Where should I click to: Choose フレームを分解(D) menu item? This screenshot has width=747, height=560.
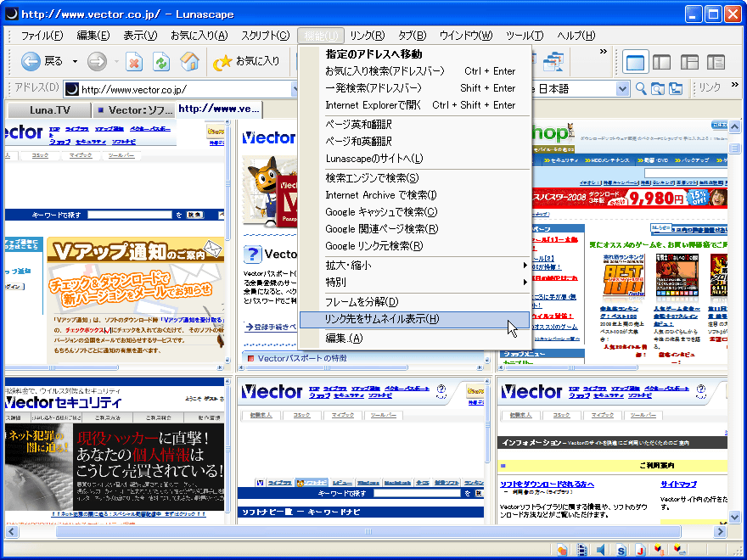pyautogui.click(x=414, y=302)
